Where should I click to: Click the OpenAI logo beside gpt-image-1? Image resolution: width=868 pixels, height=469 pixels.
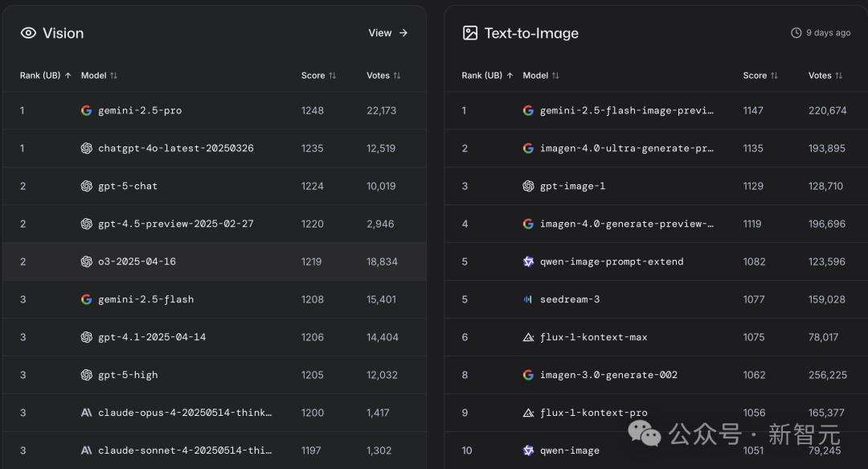[528, 186]
